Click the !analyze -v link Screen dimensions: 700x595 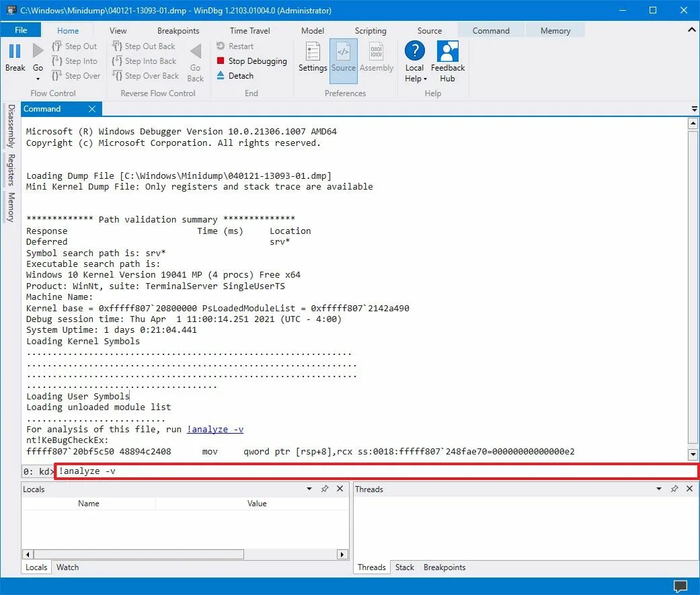click(x=215, y=429)
